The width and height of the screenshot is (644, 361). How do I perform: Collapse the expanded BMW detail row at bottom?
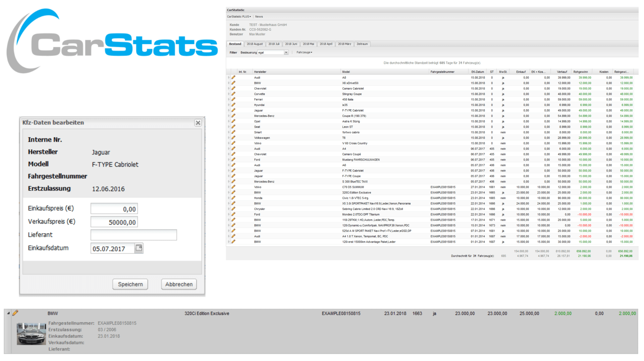pos(8,313)
